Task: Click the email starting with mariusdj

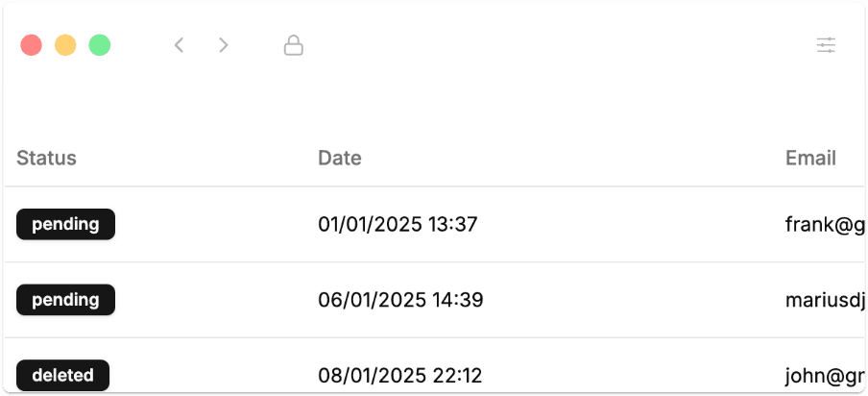Action: tap(825, 300)
